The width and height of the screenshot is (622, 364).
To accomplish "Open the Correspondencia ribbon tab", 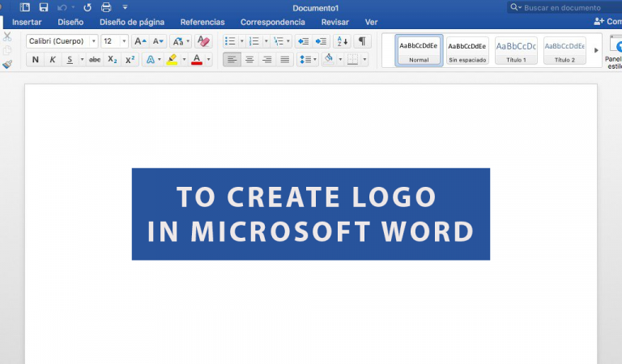I will click(273, 22).
